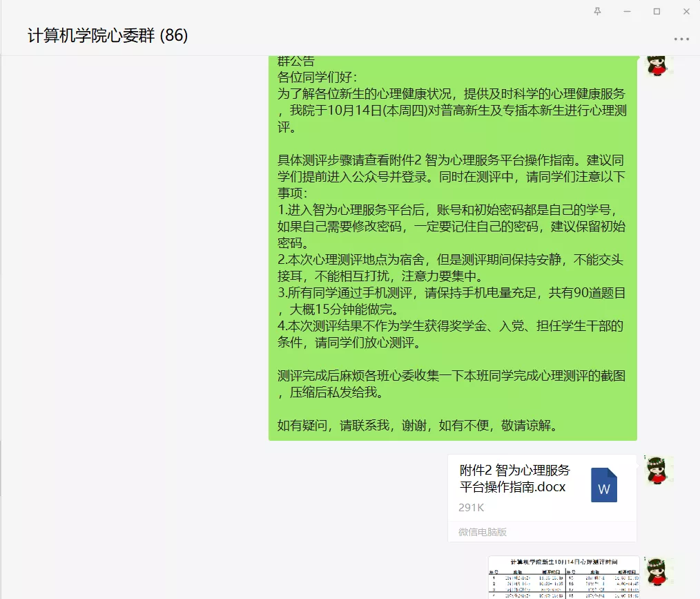Click the 微信电脑版 source label
Screen dimensions: 700x599
coord(482,532)
